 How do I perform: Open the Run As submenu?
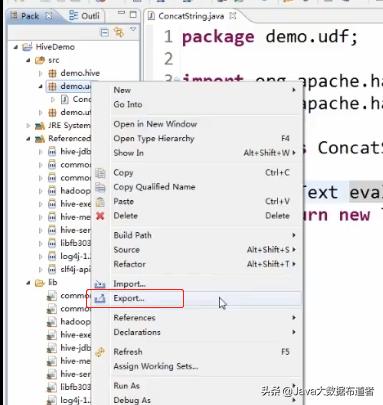pos(198,386)
